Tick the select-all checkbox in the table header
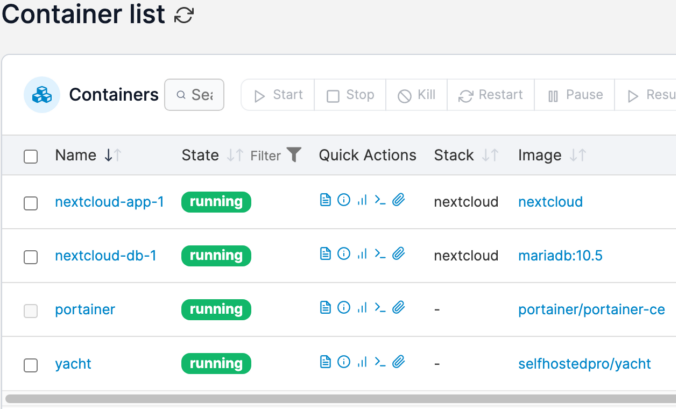Screen dimensions: 676x409 pos(31,156)
